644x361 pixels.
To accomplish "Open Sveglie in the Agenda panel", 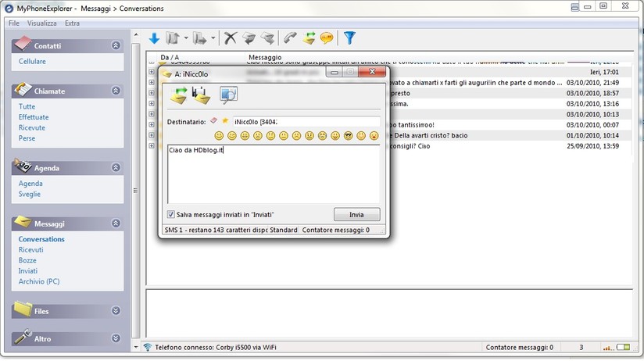I will [x=30, y=194].
